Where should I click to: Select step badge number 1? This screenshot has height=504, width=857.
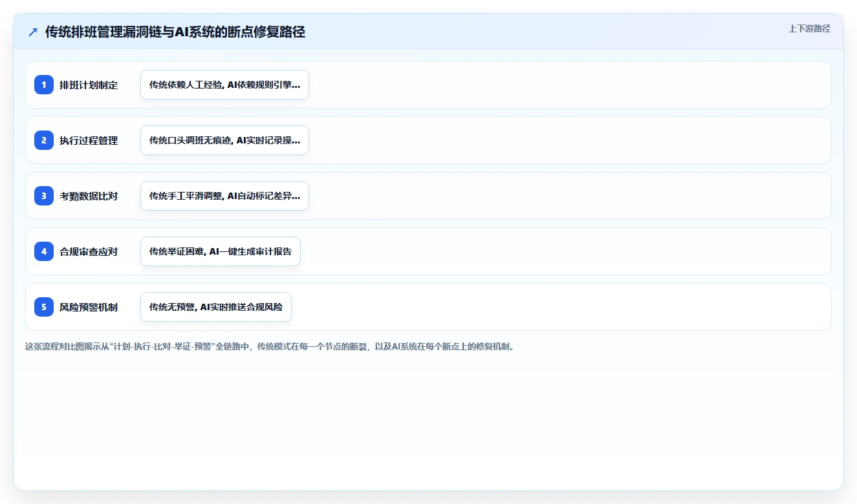tap(44, 85)
